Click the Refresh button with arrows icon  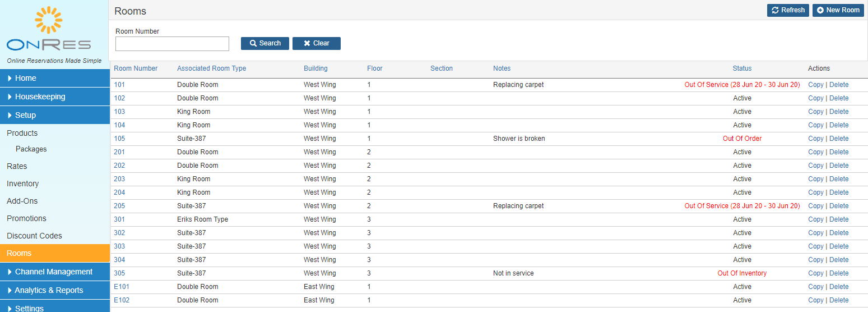click(x=788, y=10)
